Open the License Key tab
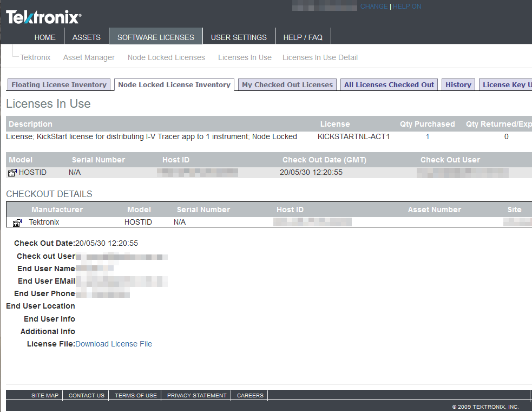This screenshot has height=412, width=532. coord(505,85)
